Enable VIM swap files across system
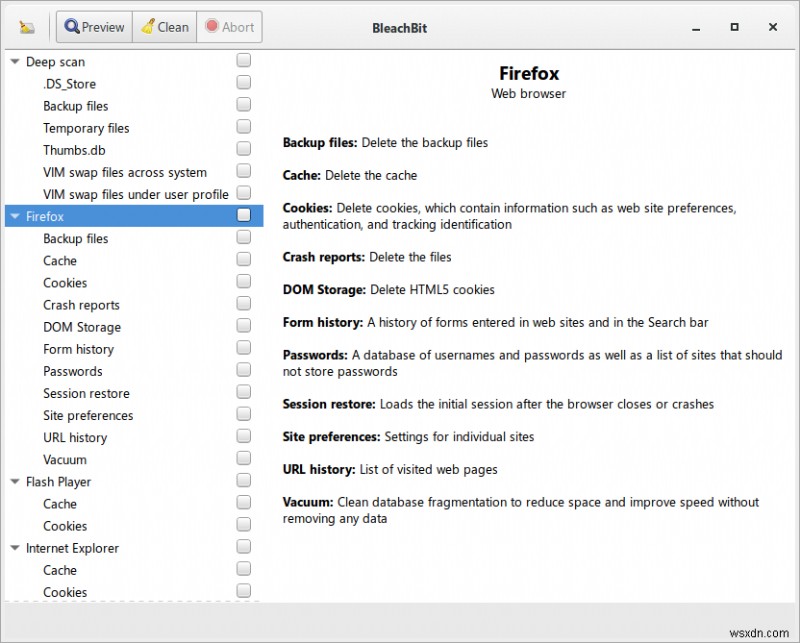The height and width of the screenshot is (643, 800). click(243, 170)
